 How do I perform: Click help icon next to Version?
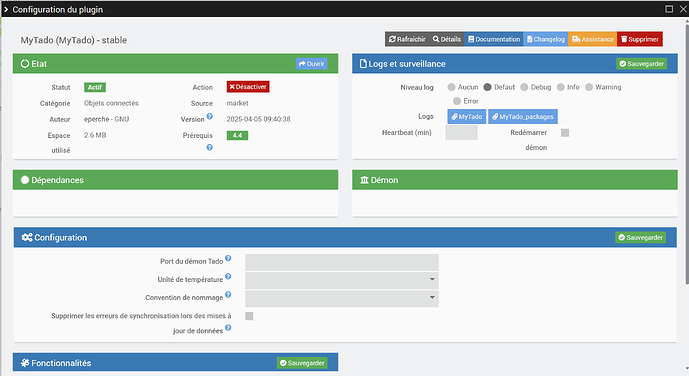click(x=210, y=116)
